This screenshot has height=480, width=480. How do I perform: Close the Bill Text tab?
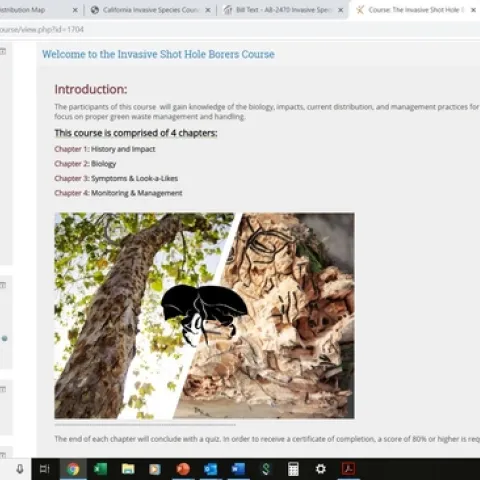coord(340,10)
